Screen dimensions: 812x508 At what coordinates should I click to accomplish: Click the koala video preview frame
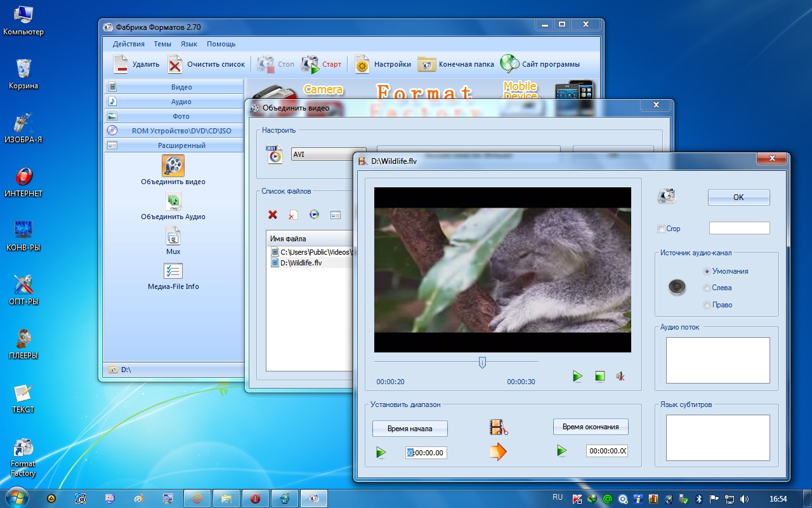click(502, 270)
